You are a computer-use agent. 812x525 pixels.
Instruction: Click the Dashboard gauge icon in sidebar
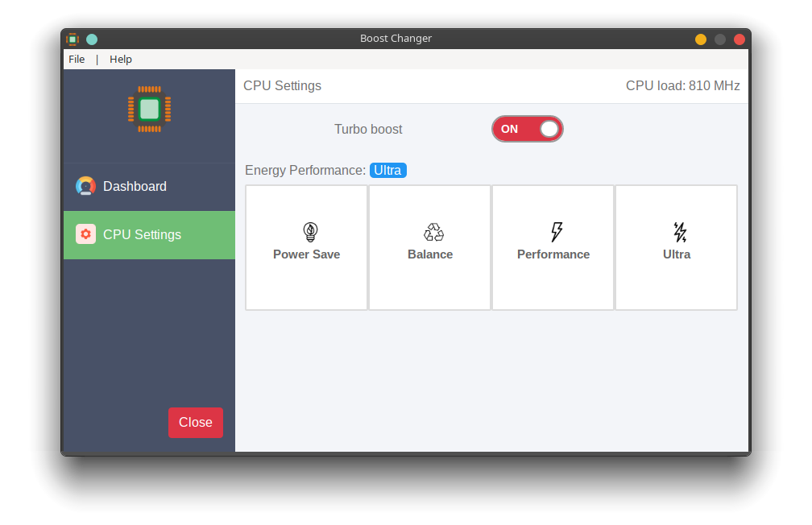[x=85, y=186]
